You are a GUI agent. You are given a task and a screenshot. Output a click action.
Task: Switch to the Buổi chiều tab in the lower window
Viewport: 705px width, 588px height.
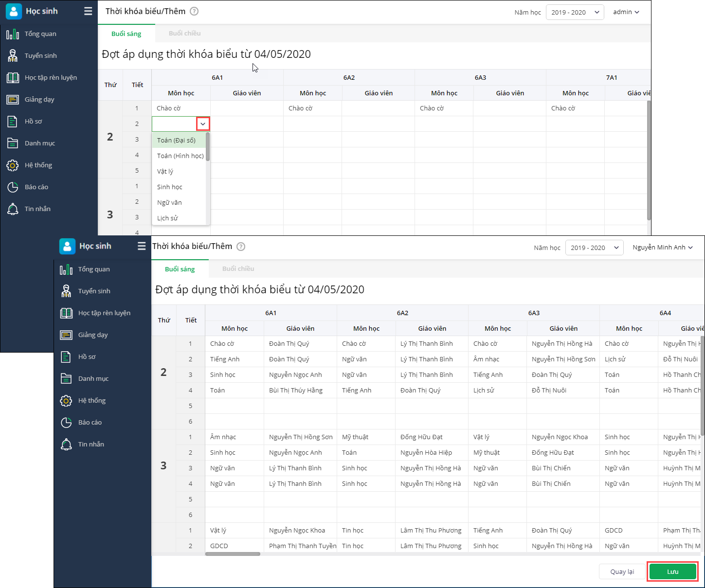[x=238, y=269]
